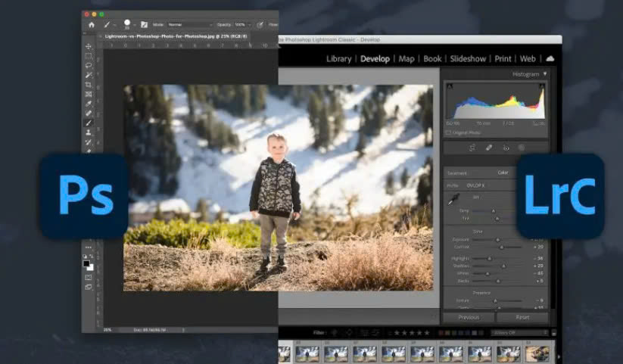
Task: Open the Print module
Action: 503,59
